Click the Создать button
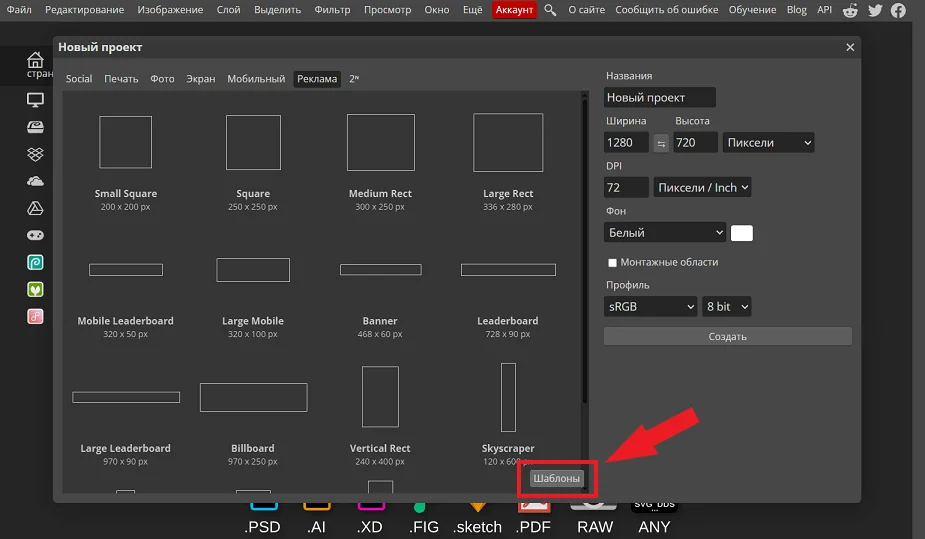Image resolution: width=925 pixels, height=539 pixels. pos(727,337)
